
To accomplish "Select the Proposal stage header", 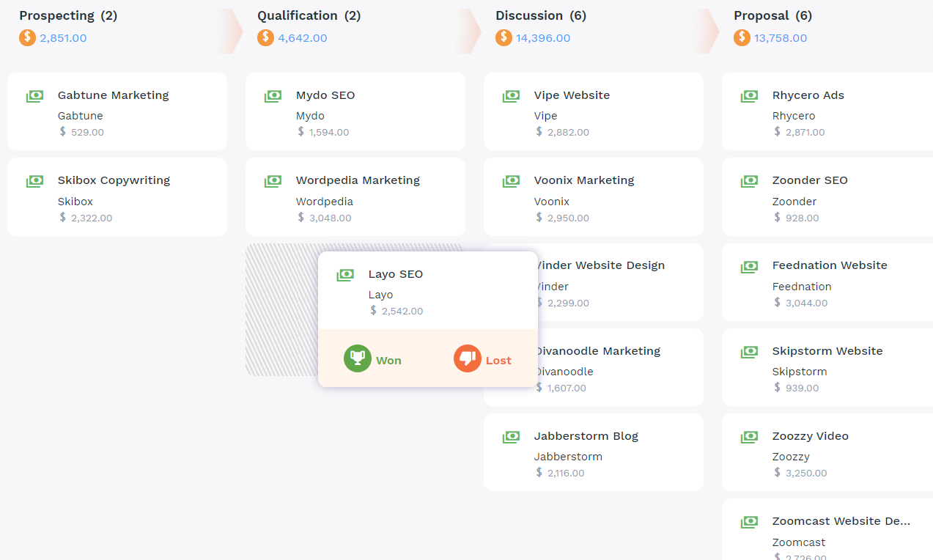I will (772, 15).
